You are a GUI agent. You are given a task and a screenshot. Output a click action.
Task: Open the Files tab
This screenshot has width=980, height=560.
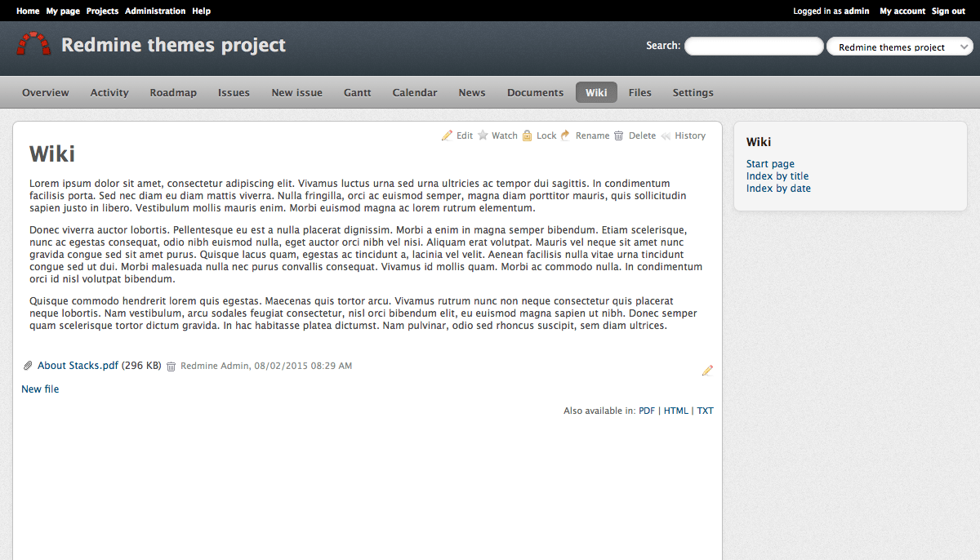coord(640,92)
